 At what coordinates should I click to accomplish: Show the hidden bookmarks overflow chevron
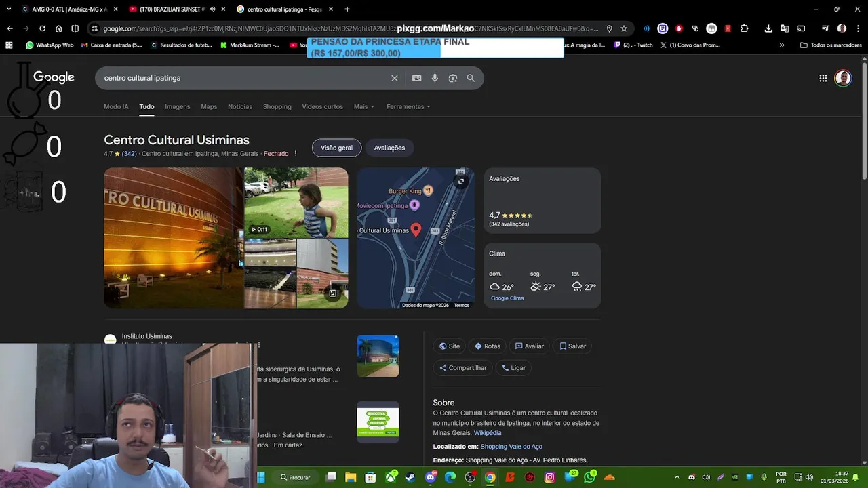[782, 45]
